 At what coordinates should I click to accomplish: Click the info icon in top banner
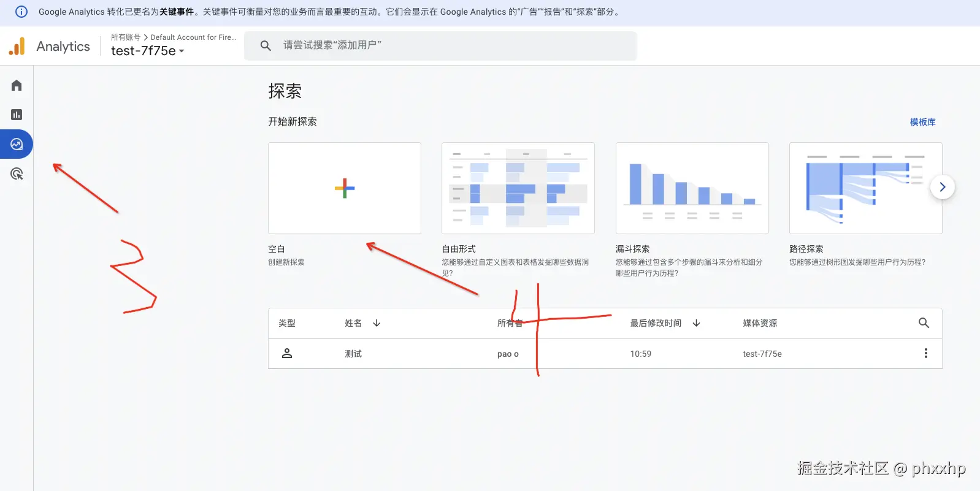pyautogui.click(x=21, y=12)
